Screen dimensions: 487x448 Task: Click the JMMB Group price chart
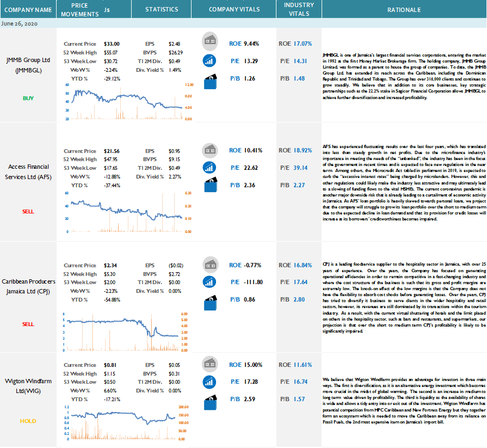128,102
